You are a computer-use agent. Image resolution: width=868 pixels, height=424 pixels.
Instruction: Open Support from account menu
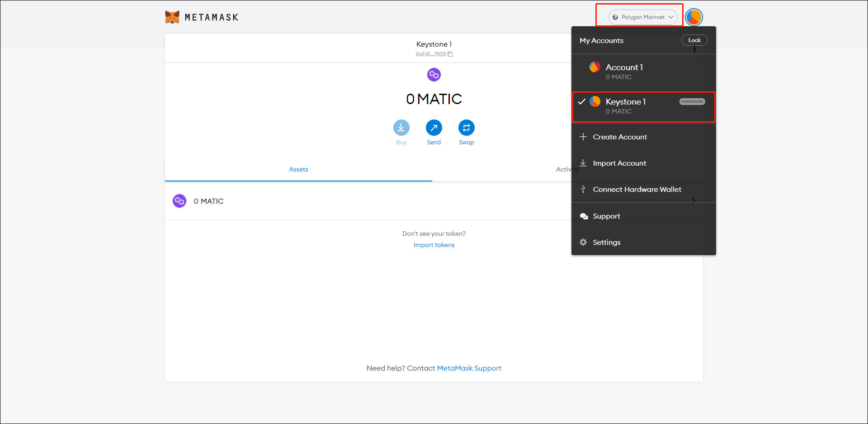point(606,216)
